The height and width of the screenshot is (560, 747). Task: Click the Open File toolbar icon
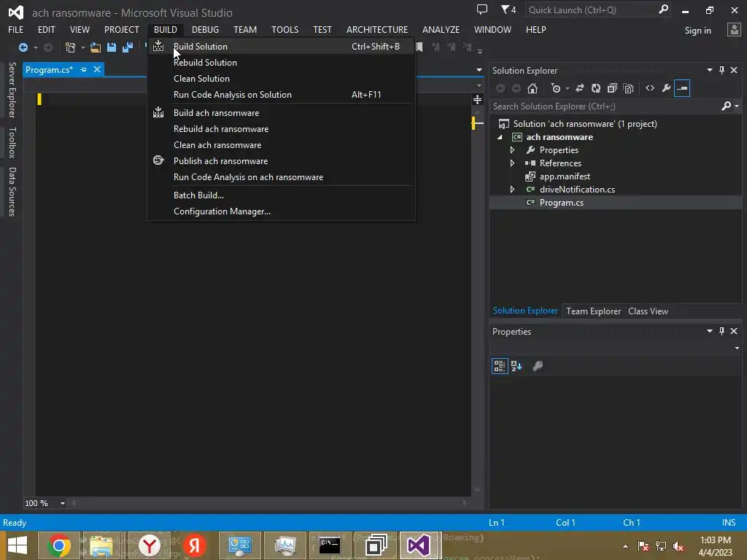96,47
